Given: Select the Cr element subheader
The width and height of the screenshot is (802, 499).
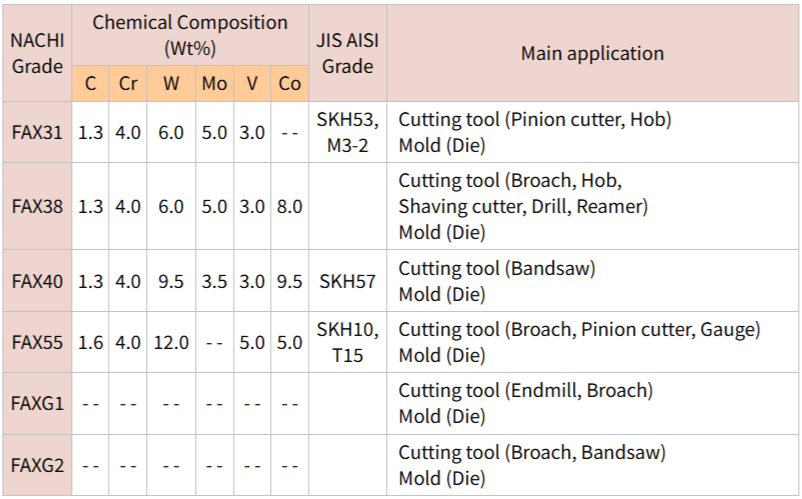Looking at the screenshot, I should (128, 84).
